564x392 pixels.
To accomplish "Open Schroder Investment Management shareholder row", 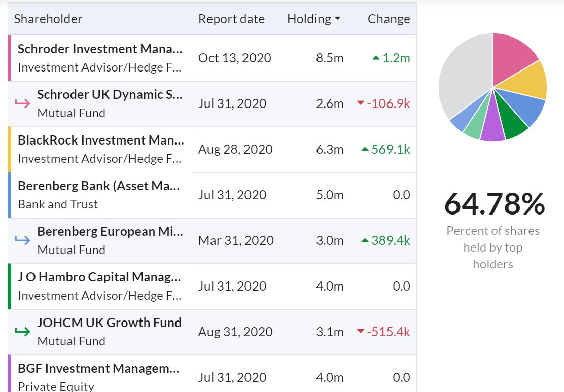I will (211, 58).
